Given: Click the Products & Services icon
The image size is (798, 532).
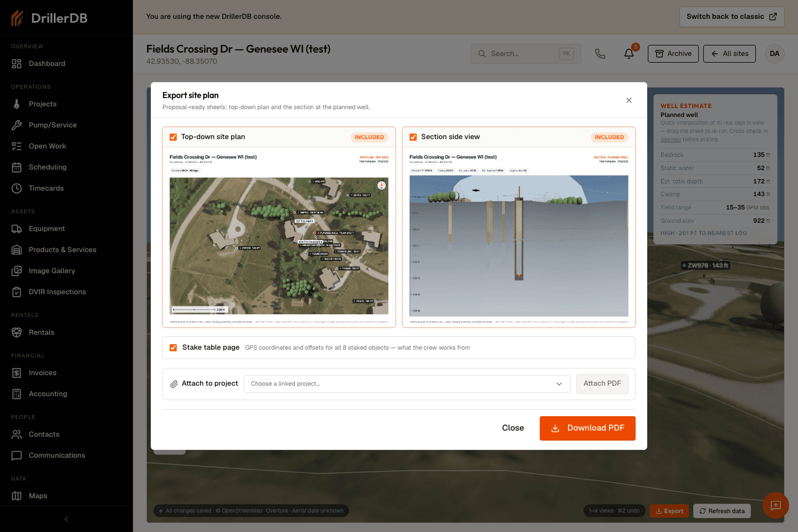Looking at the screenshot, I should (x=17, y=250).
